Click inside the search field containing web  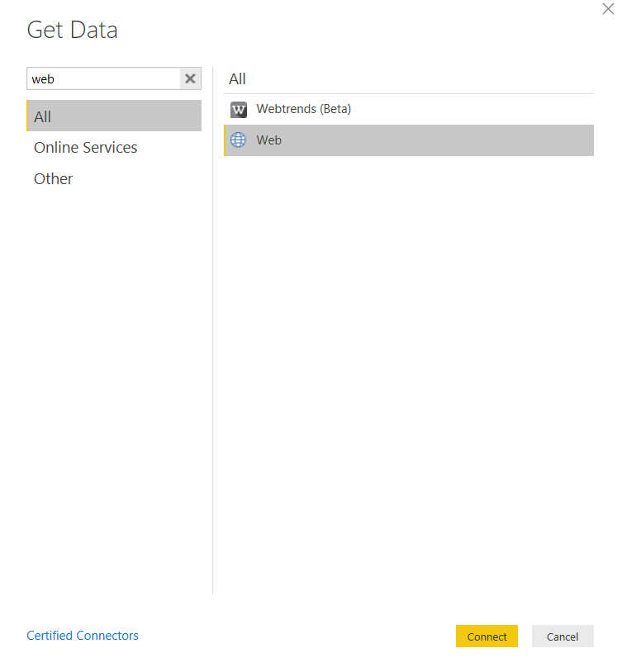point(103,78)
